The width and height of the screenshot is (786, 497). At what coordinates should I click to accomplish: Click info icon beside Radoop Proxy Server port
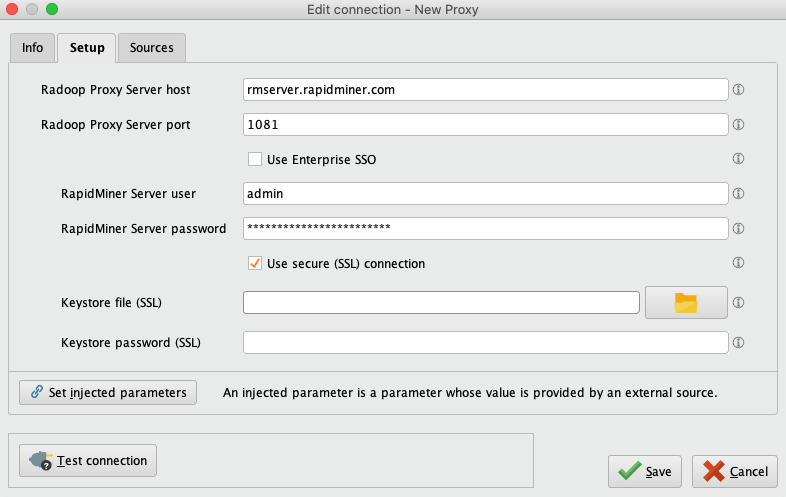tap(739, 125)
